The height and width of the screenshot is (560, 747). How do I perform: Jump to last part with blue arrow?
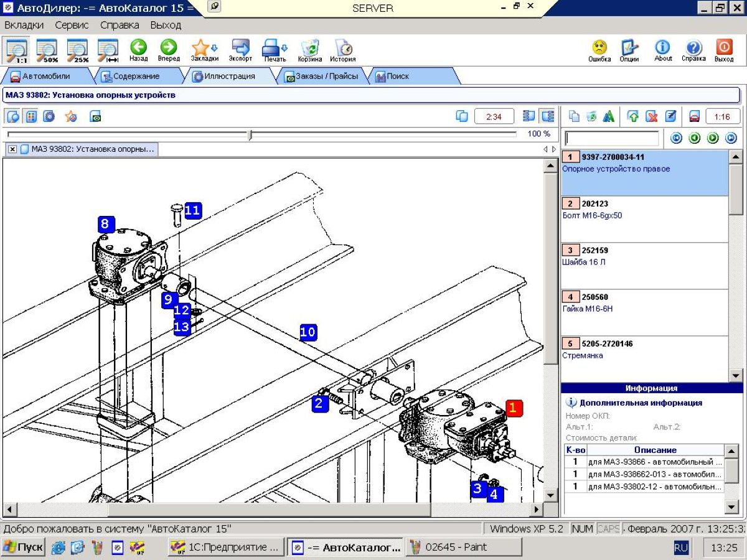(731, 138)
